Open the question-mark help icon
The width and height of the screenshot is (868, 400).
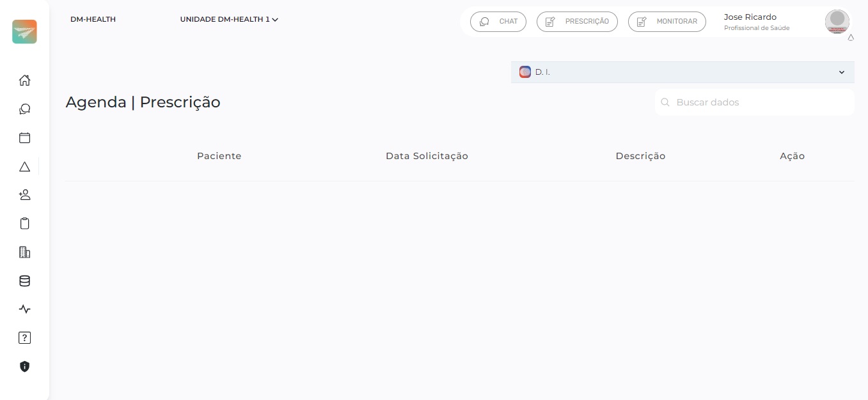24,338
